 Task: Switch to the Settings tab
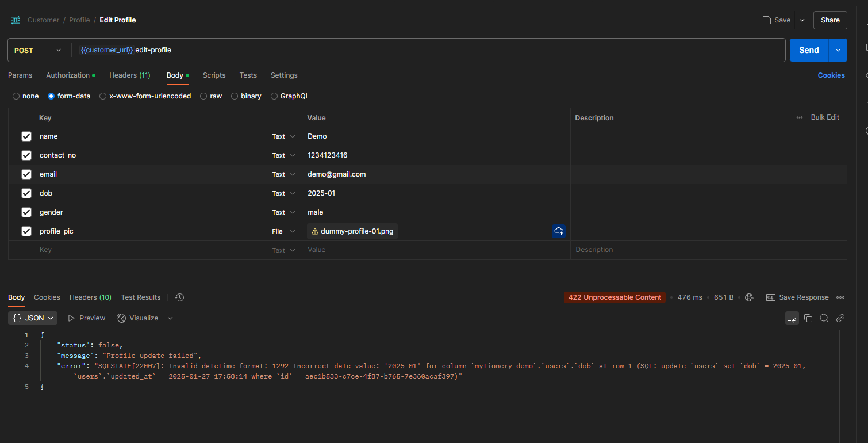pos(284,75)
